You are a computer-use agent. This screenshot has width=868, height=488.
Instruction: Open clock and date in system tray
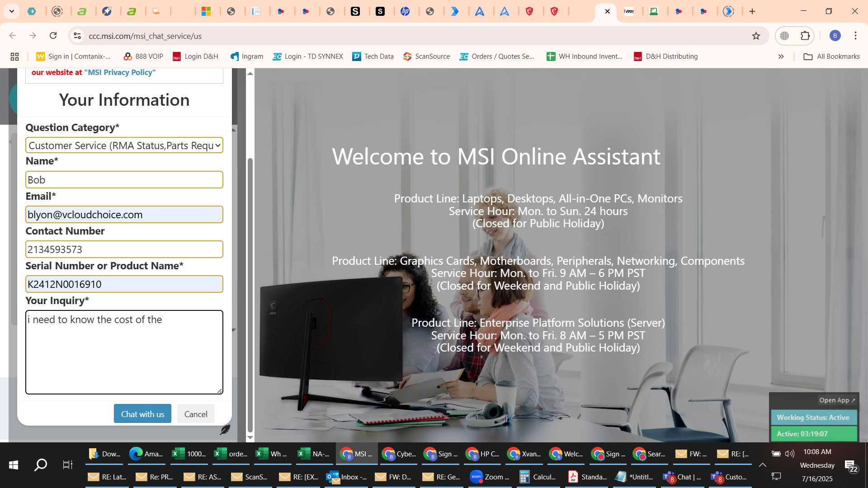(817, 465)
